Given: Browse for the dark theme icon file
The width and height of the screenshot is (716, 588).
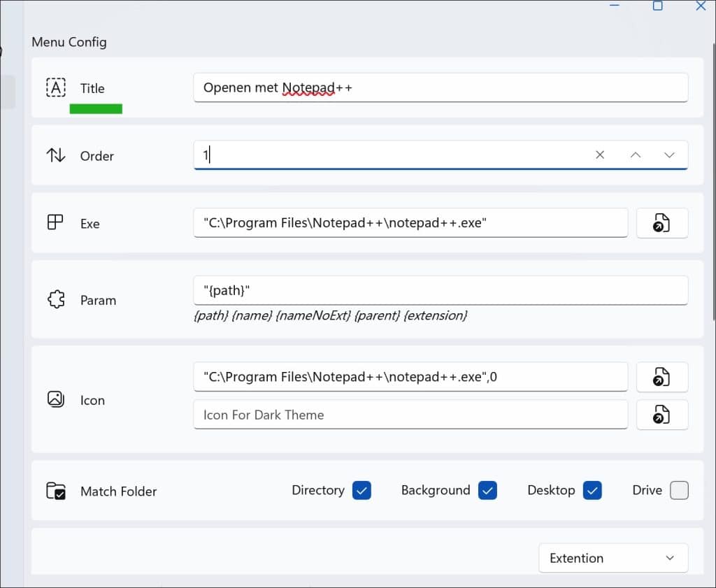Looking at the screenshot, I should [661, 415].
